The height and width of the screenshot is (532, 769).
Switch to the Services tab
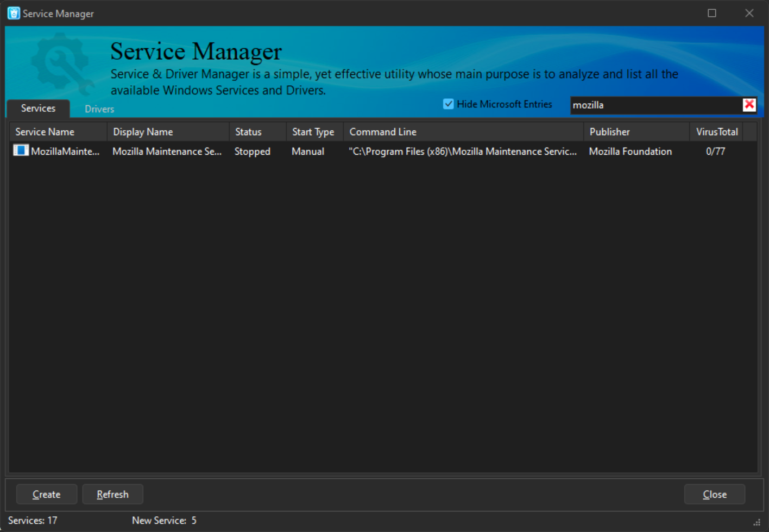[x=38, y=109]
